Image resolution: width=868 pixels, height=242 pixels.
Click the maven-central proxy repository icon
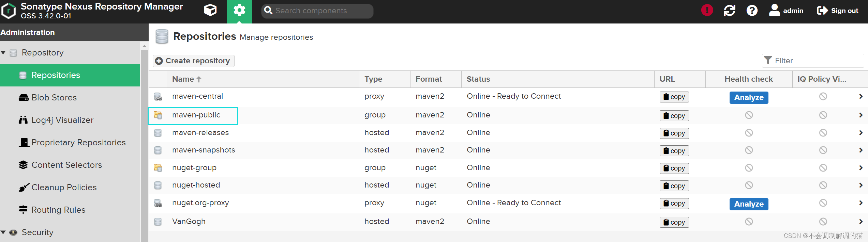(x=158, y=97)
